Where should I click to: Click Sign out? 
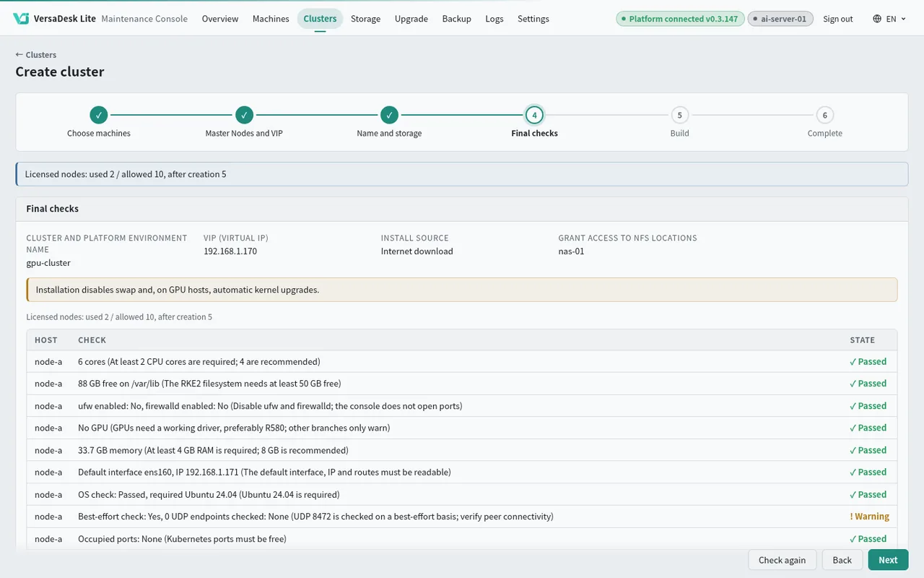(x=837, y=19)
